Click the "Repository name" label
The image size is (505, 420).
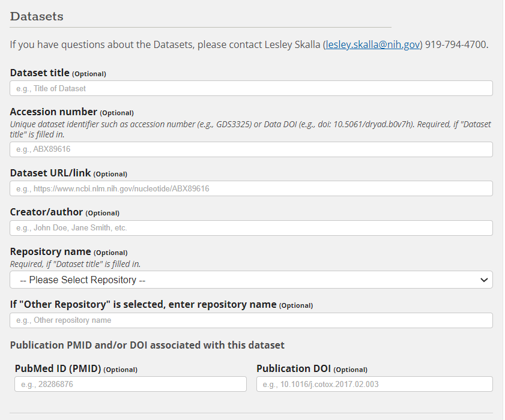tap(50, 251)
